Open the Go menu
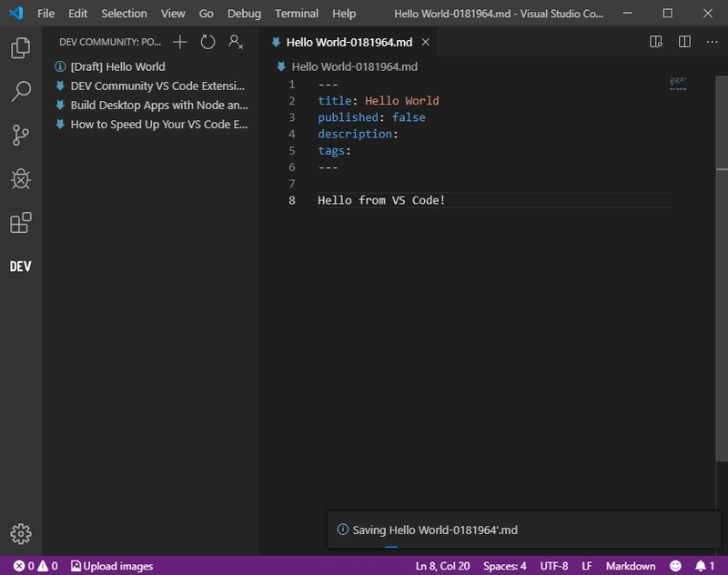Image resolution: width=728 pixels, height=575 pixels. 207,14
